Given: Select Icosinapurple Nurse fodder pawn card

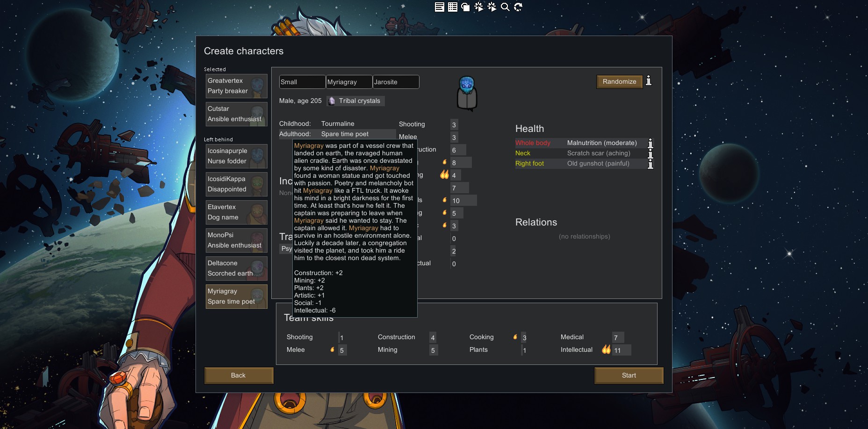Looking at the screenshot, I should 237,156.
